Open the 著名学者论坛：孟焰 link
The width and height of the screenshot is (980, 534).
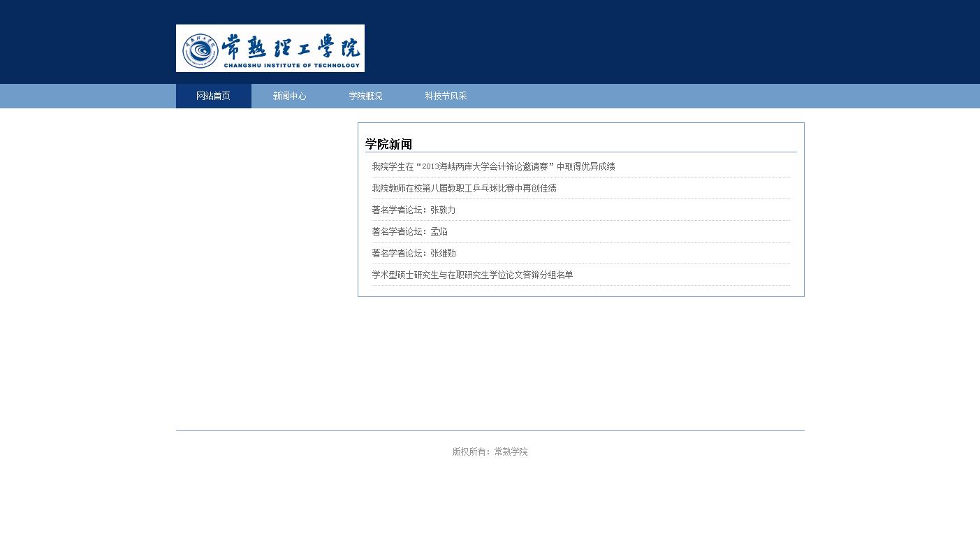coord(409,232)
